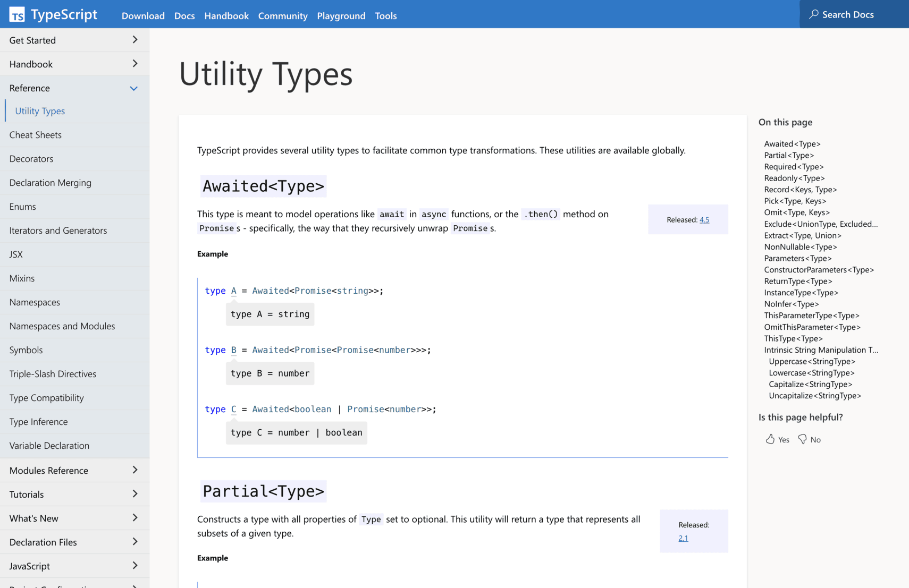Jump to Lowercase<StringType> in outline

(x=811, y=373)
